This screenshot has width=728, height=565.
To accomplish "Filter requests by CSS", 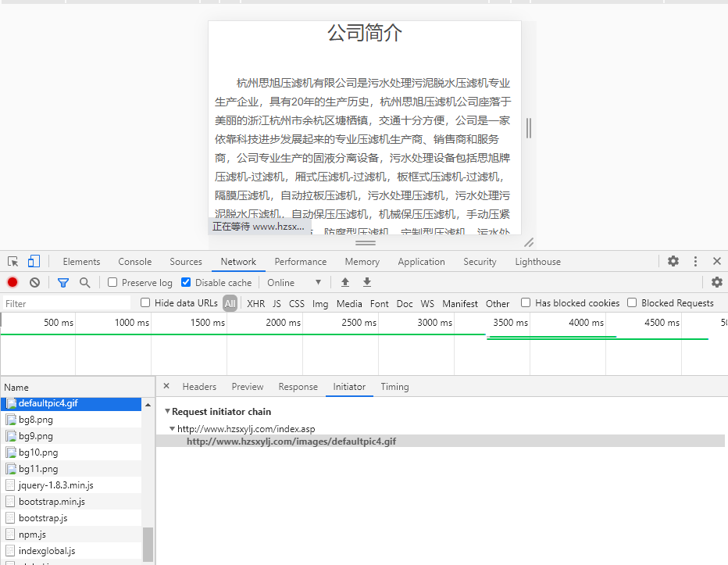I will pyautogui.click(x=297, y=303).
